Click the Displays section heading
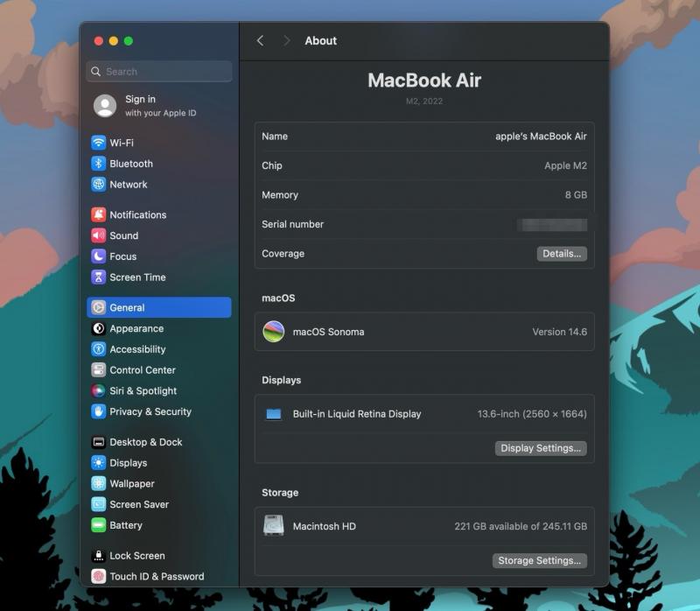 pos(281,380)
